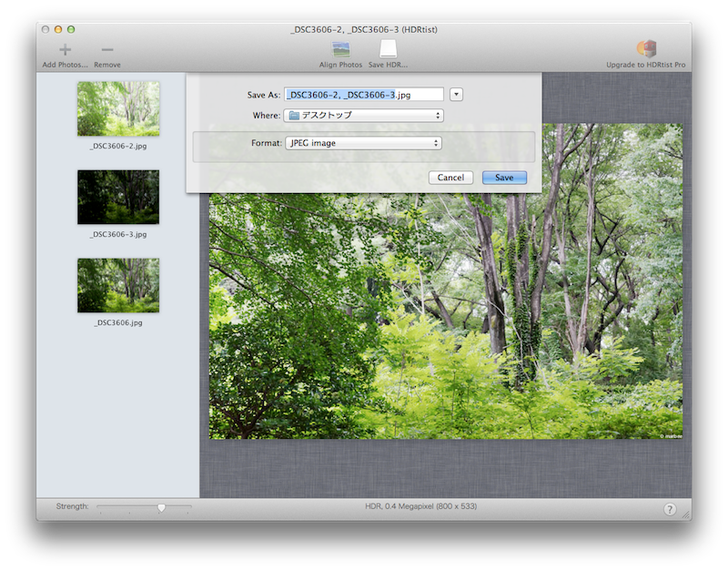Select the _DSC3606.jpg thumbnail
The height and width of the screenshot is (571, 728).
coord(118,285)
